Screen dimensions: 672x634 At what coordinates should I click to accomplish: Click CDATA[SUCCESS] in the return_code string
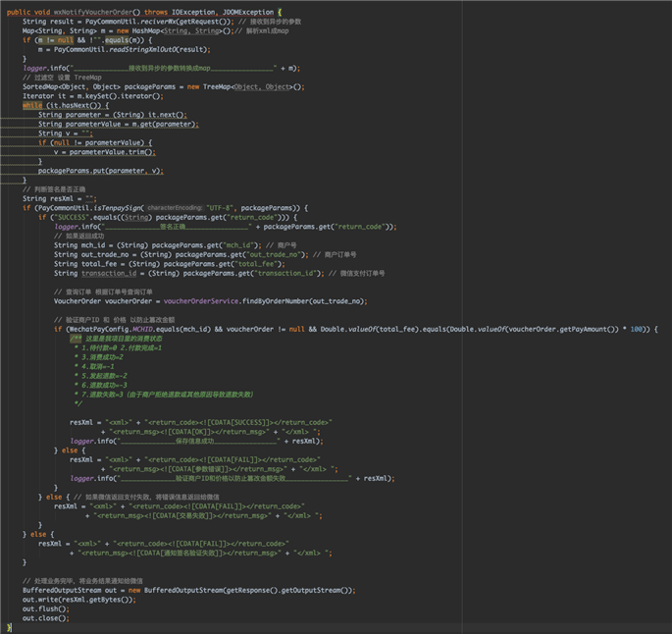237,422
